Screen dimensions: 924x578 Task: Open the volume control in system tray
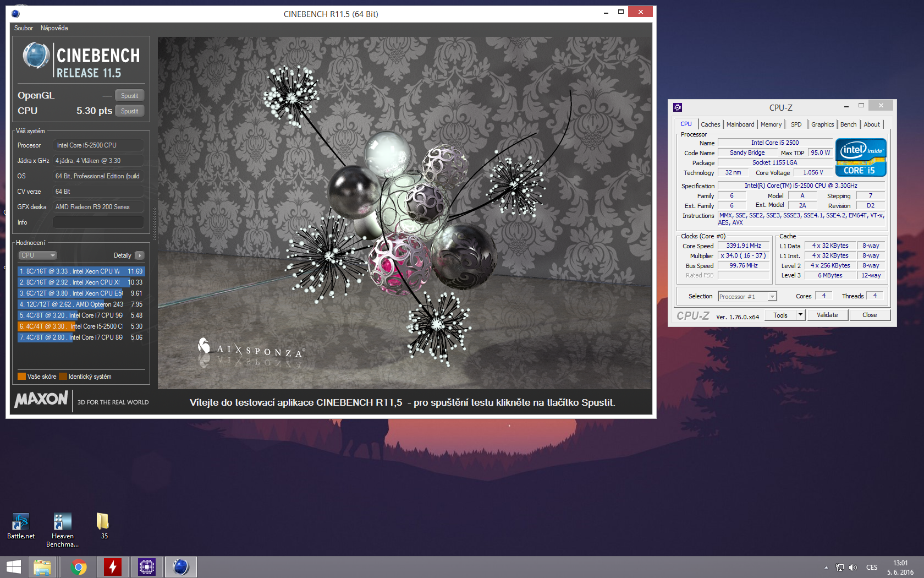coord(853,568)
